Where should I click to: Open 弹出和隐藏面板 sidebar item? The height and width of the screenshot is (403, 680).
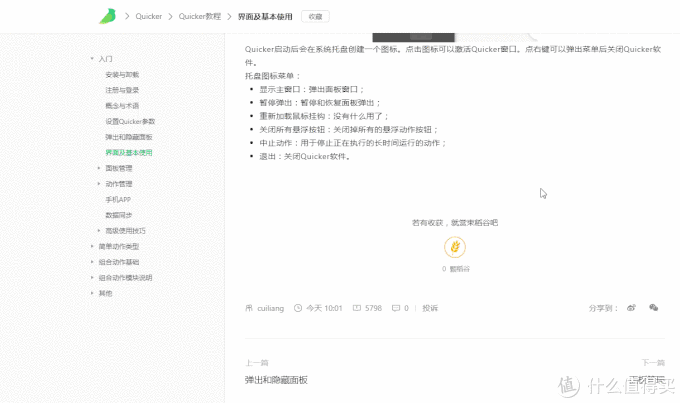[129, 137]
